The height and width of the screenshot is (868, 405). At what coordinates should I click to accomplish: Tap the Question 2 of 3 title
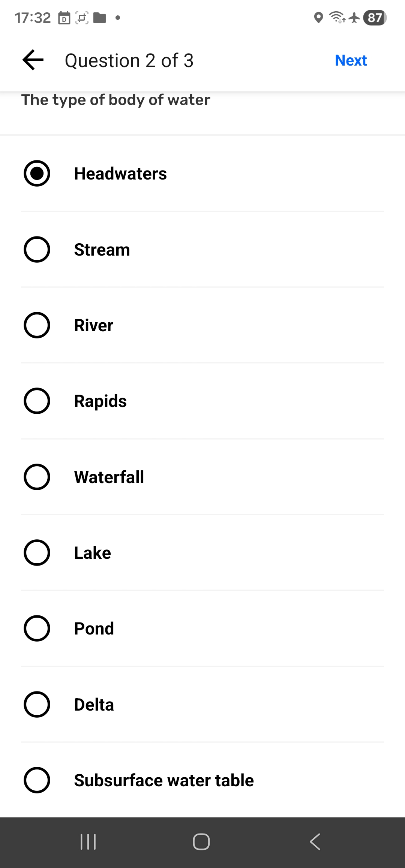click(x=129, y=60)
